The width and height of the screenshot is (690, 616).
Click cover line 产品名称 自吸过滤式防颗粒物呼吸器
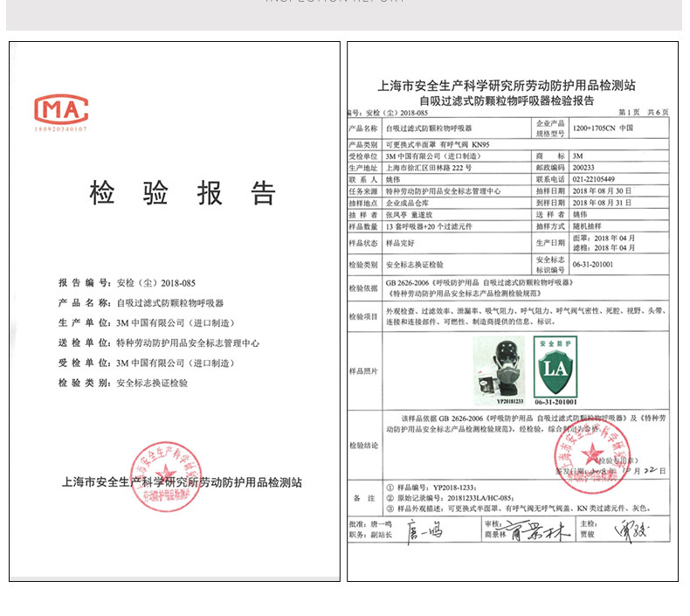[x=141, y=303]
